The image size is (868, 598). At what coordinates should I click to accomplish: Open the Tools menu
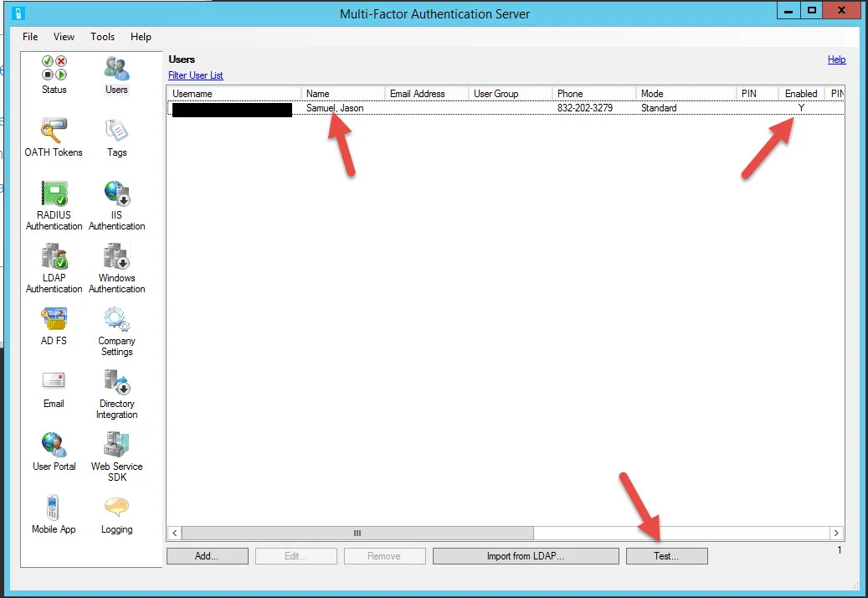pyautogui.click(x=102, y=37)
